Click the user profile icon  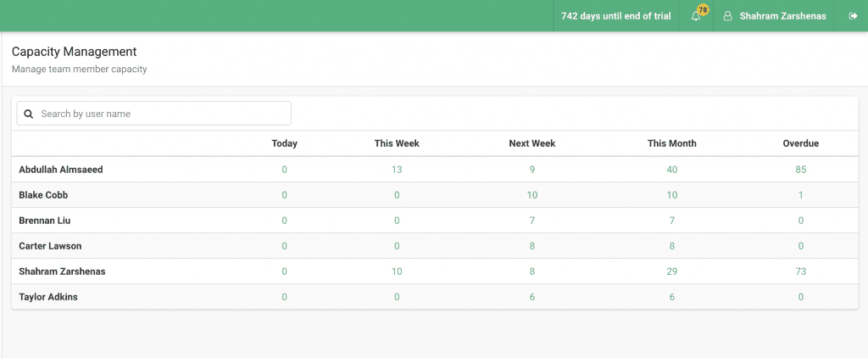[728, 16]
